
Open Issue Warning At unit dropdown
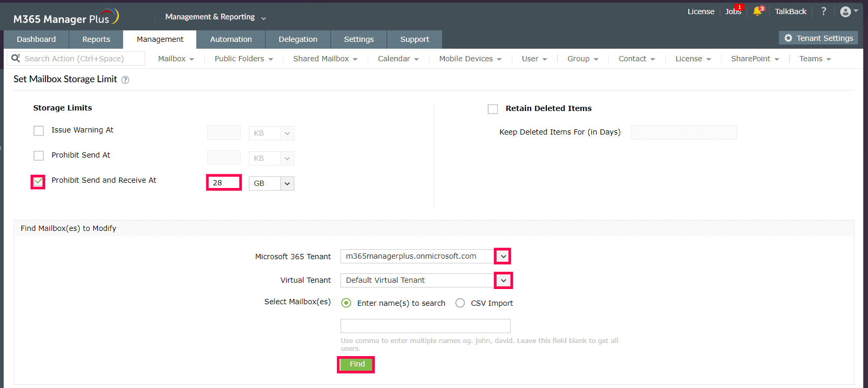(271, 133)
